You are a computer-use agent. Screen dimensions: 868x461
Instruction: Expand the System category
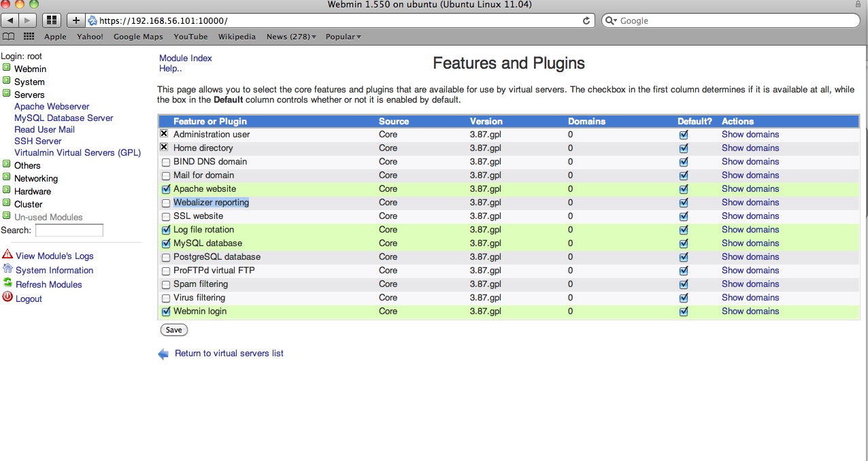coord(6,81)
